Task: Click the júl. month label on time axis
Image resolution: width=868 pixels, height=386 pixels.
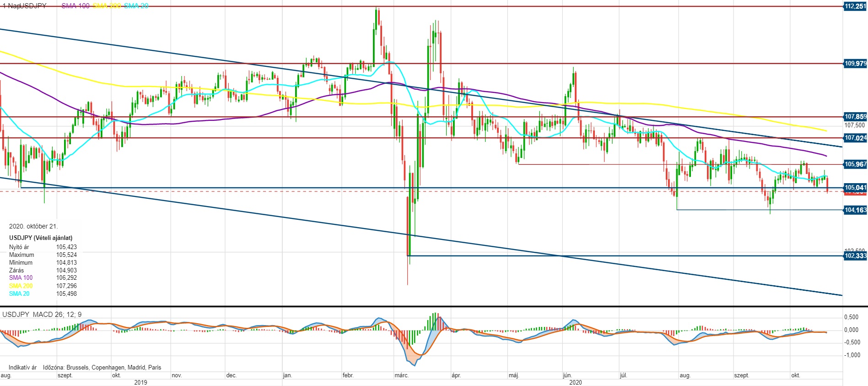Action: coord(623,375)
